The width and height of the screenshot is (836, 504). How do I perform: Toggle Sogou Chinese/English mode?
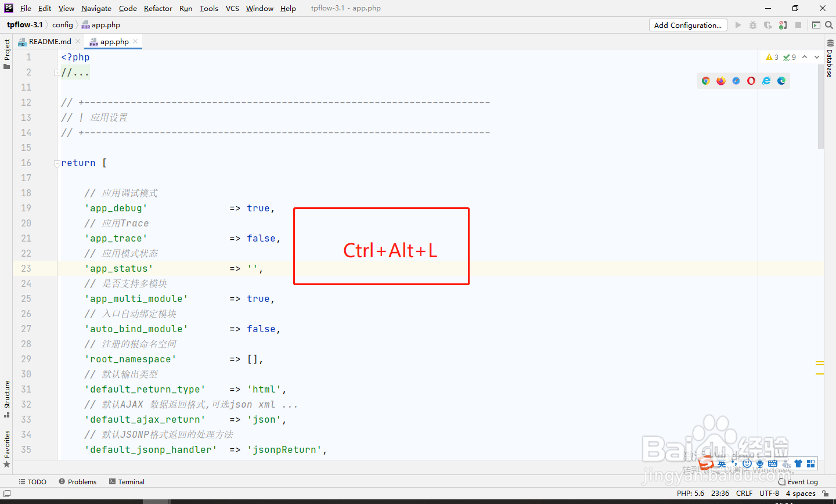(721, 463)
